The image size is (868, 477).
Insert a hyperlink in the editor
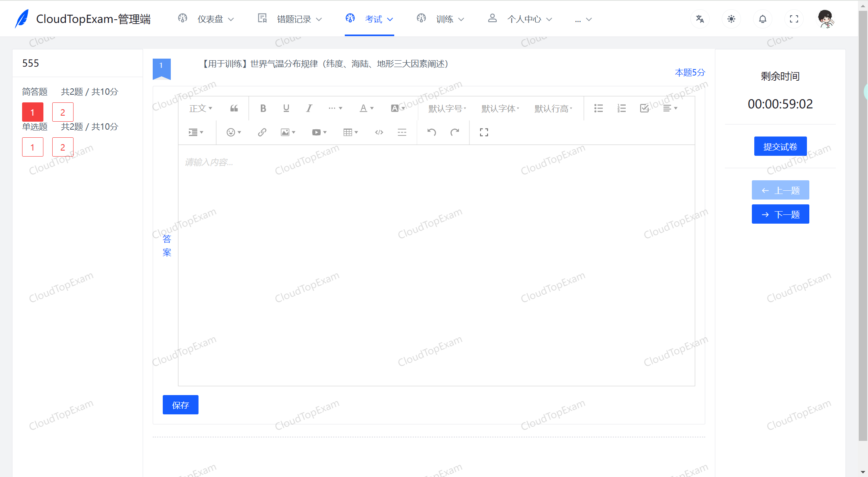262,132
